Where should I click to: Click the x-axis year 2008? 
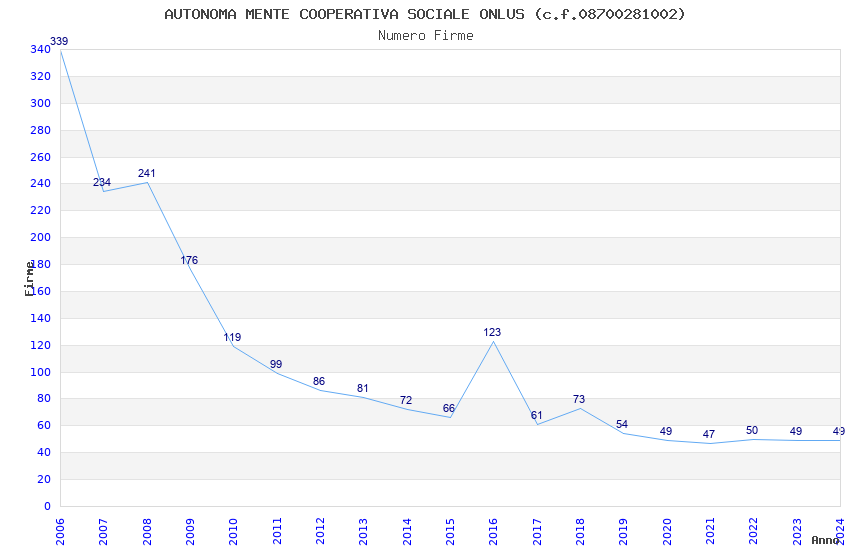(147, 532)
